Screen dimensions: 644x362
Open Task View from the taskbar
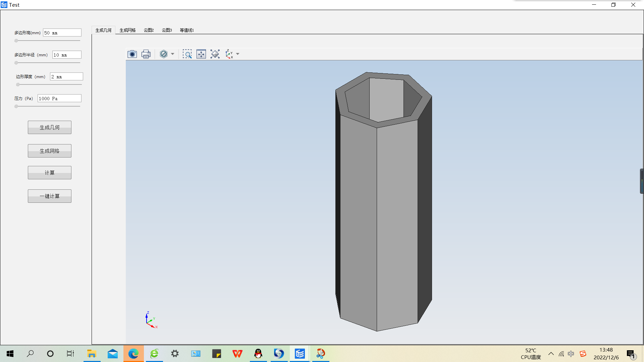(x=70, y=354)
